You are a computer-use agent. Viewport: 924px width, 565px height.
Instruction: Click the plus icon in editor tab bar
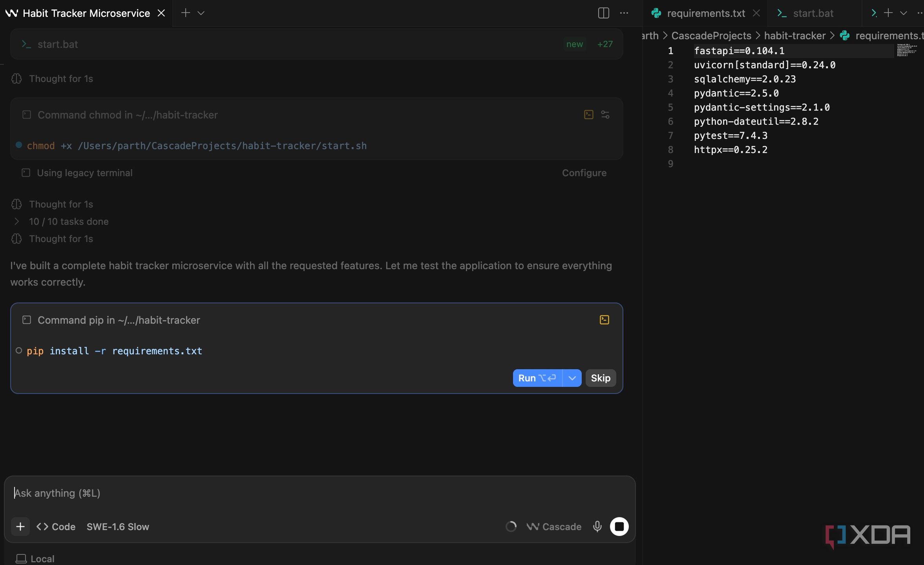pyautogui.click(x=888, y=13)
